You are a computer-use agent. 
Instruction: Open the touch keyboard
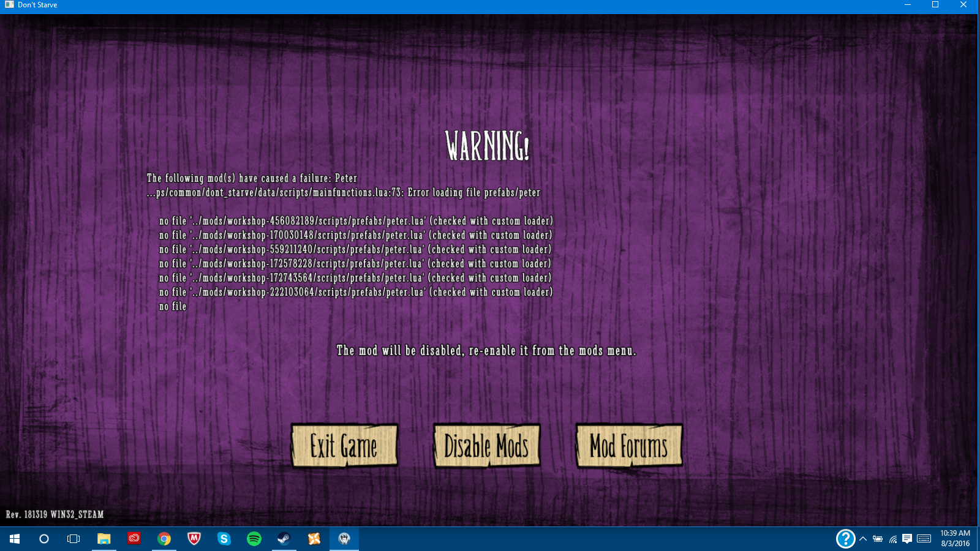click(x=924, y=539)
